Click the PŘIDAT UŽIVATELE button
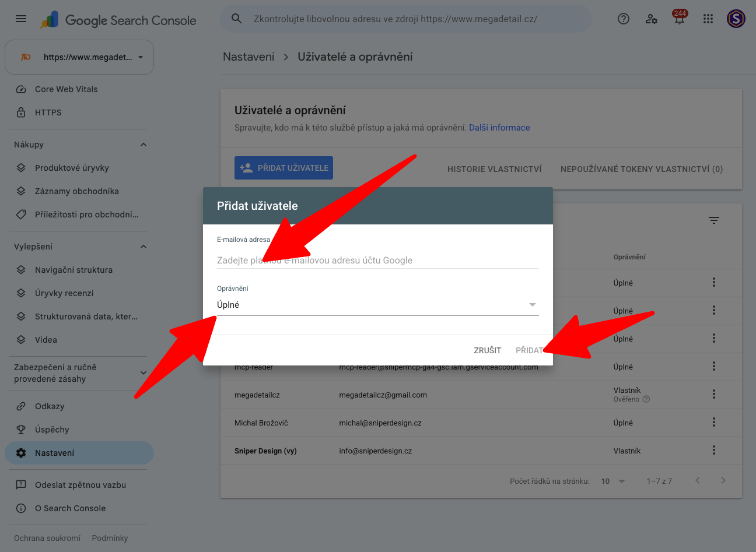 pos(283,168)
